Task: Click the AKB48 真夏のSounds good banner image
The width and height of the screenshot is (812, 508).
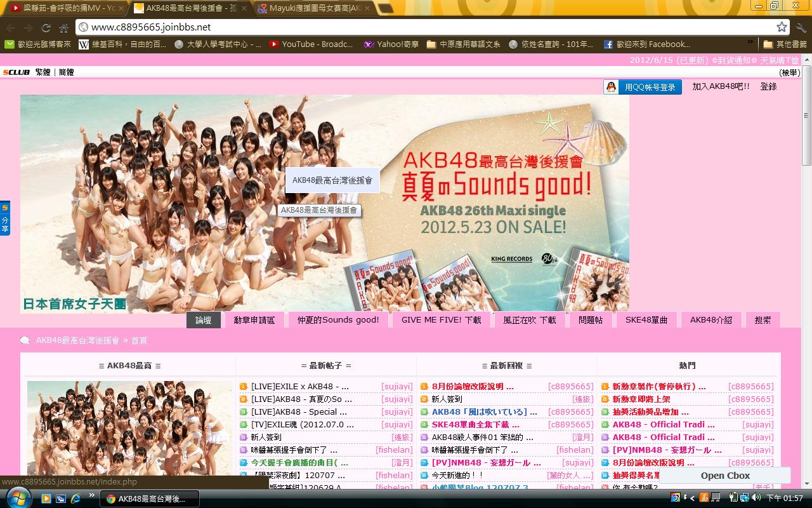Action: (x=325, y=204)
